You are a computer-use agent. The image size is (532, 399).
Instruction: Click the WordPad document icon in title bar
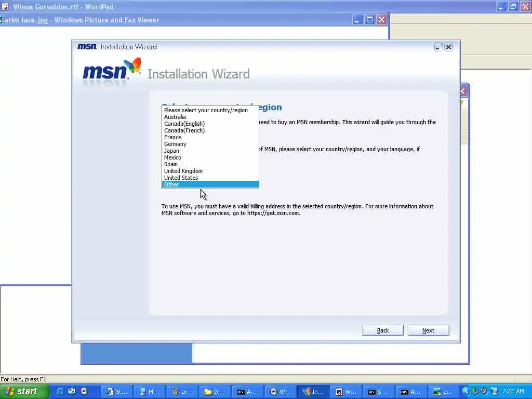point(4,6)
